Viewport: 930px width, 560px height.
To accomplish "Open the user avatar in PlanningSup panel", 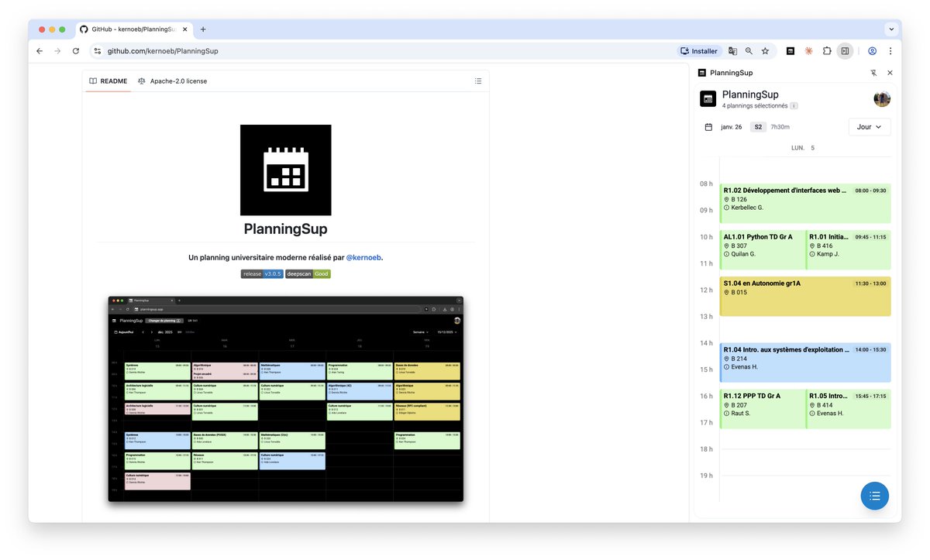I will pyautogui.click(x=882, y=99).
